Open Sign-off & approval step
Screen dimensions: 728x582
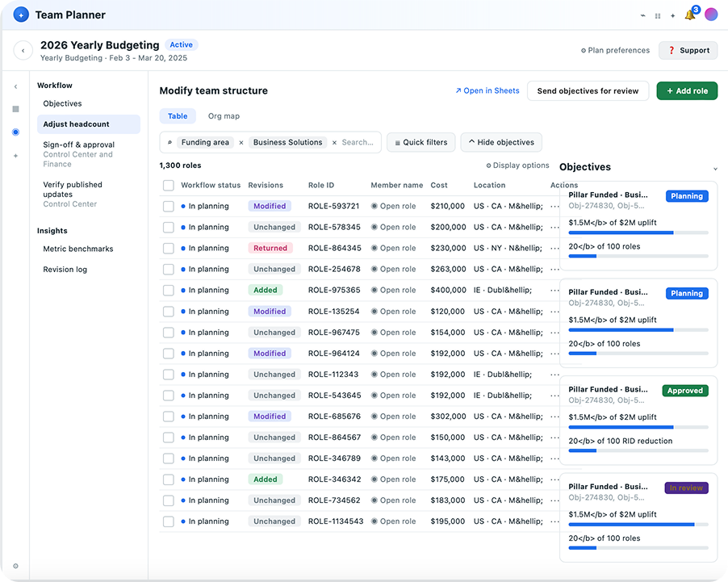tap(89, 154)
